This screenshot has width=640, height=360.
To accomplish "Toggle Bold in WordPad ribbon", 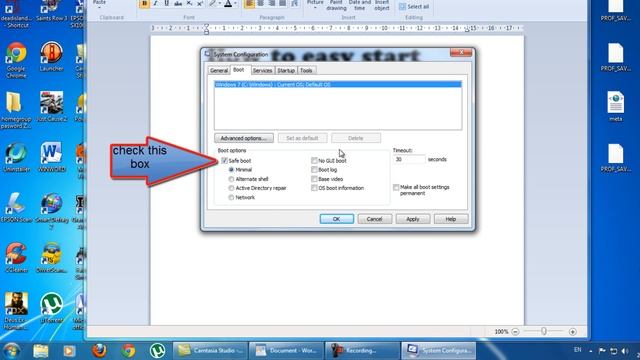I will (x=144, y=4).
